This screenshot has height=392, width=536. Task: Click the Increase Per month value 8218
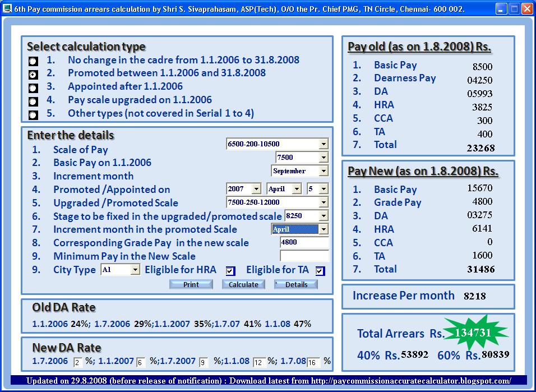474,296
